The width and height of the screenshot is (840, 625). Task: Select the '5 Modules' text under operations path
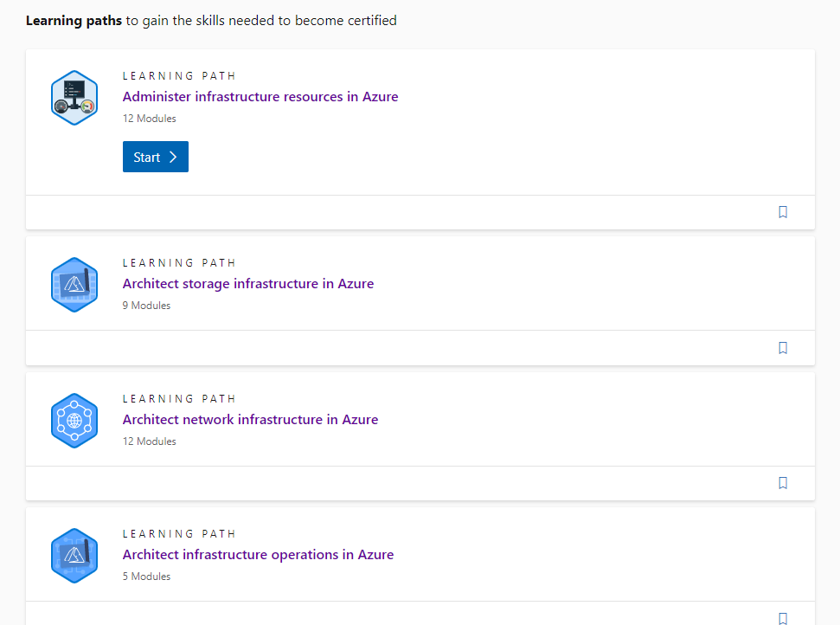coord(146,577)
